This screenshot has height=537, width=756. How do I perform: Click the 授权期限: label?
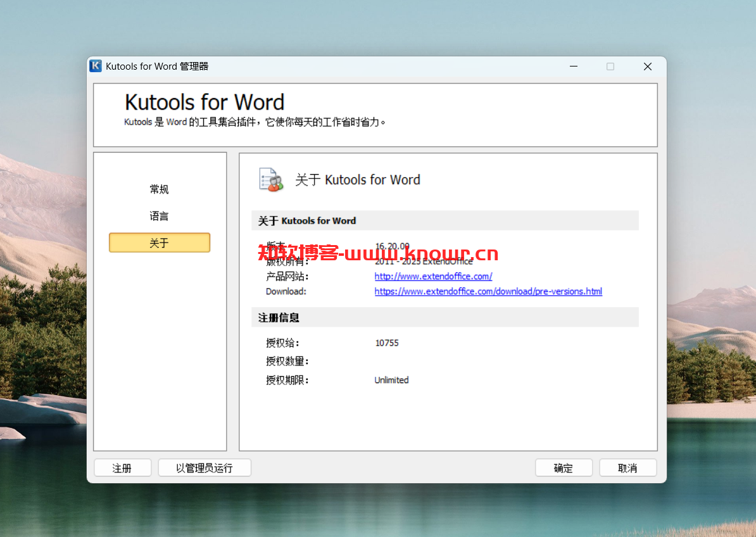tap(287, 380)
